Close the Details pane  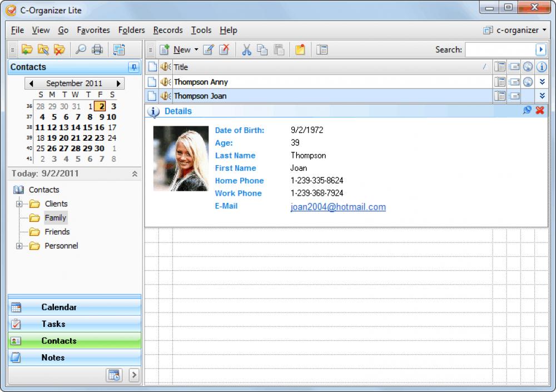539,110
